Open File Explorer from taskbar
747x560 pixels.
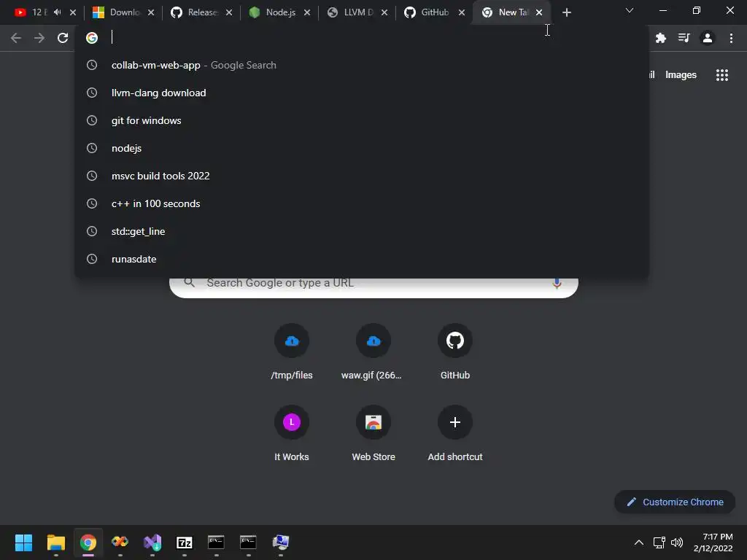(55, 542)
